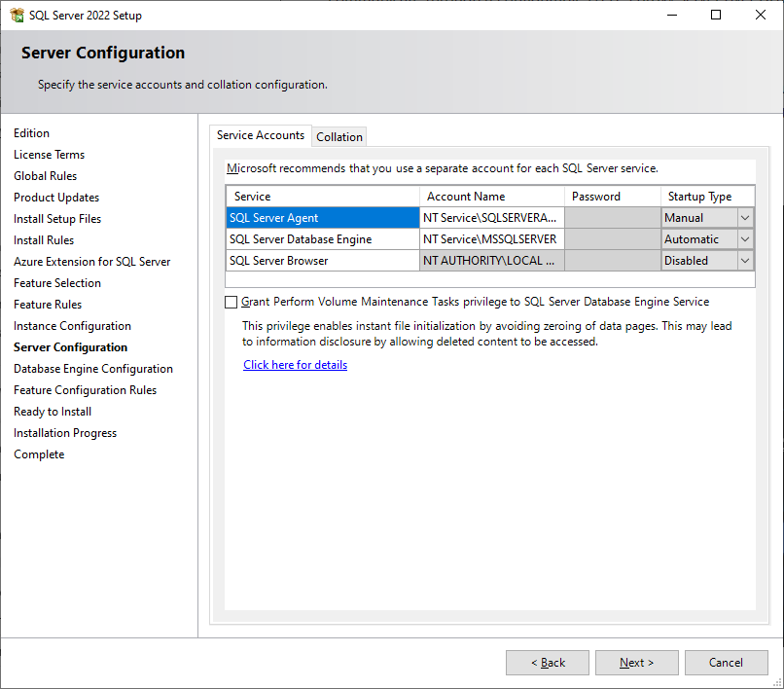
Task: Select the SQL Server Browser service row
Action: pyautogui.click(x=322, y=261)
